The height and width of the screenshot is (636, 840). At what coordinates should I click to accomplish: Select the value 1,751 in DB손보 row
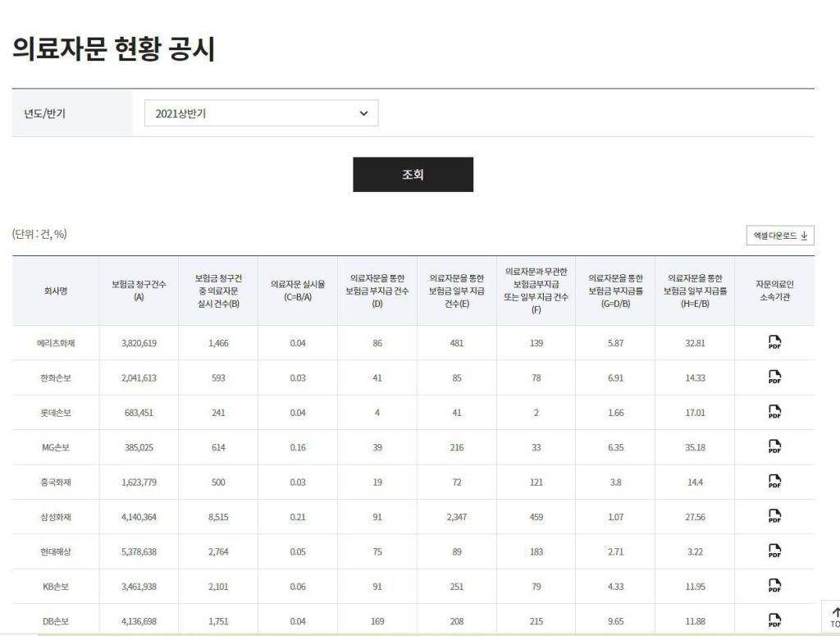[x=218, y=621]
